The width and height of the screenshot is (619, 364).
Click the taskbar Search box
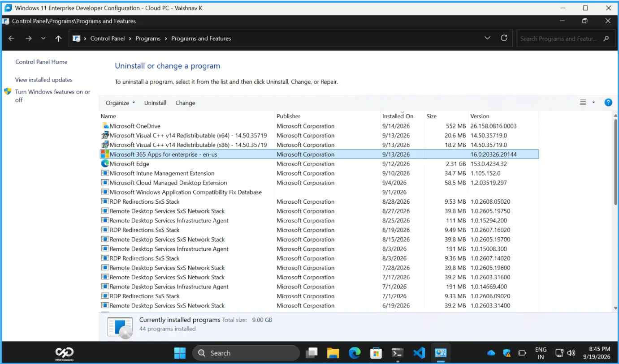tap(246, 353)
